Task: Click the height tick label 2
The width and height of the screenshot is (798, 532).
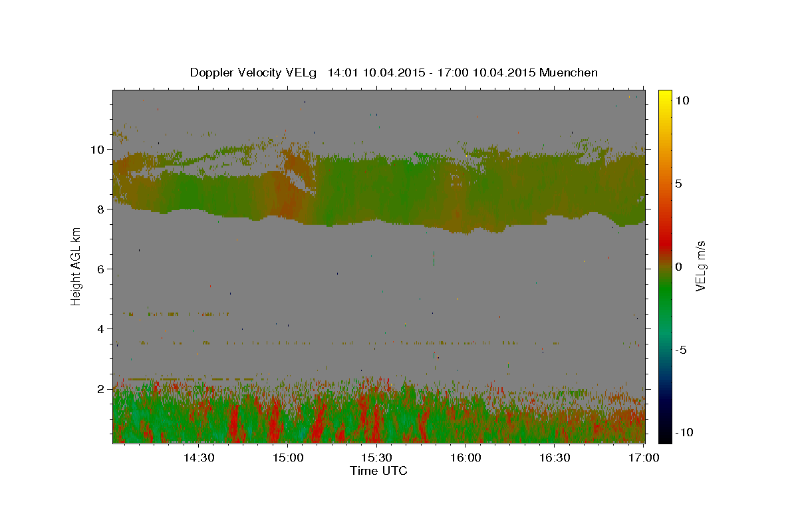Action: pos(101,388)
